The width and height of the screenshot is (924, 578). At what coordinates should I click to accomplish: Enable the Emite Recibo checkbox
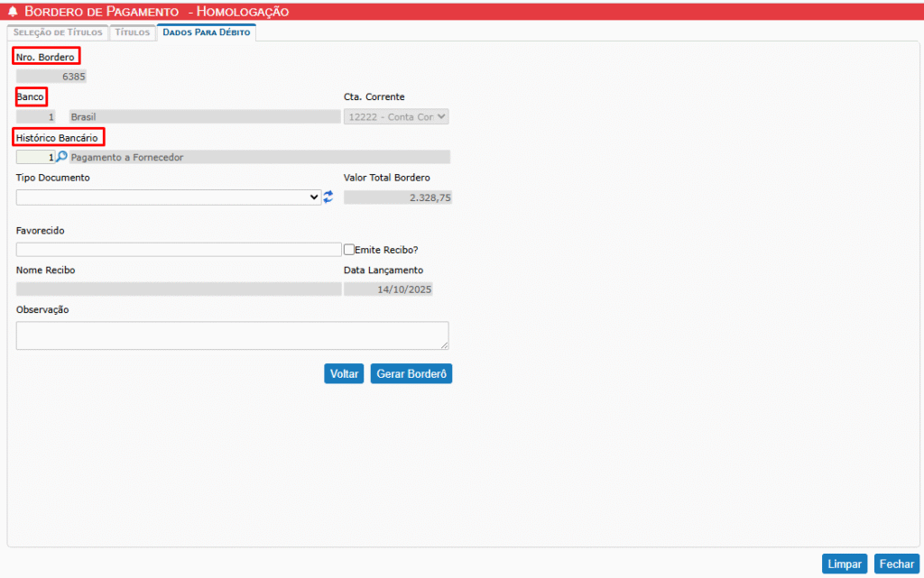click(349, 250)
